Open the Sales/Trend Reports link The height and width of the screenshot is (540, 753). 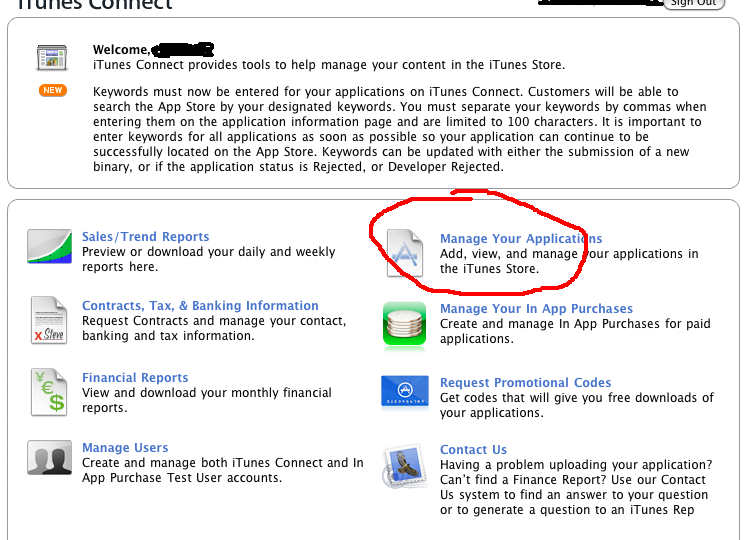click(x=146, y=237)
